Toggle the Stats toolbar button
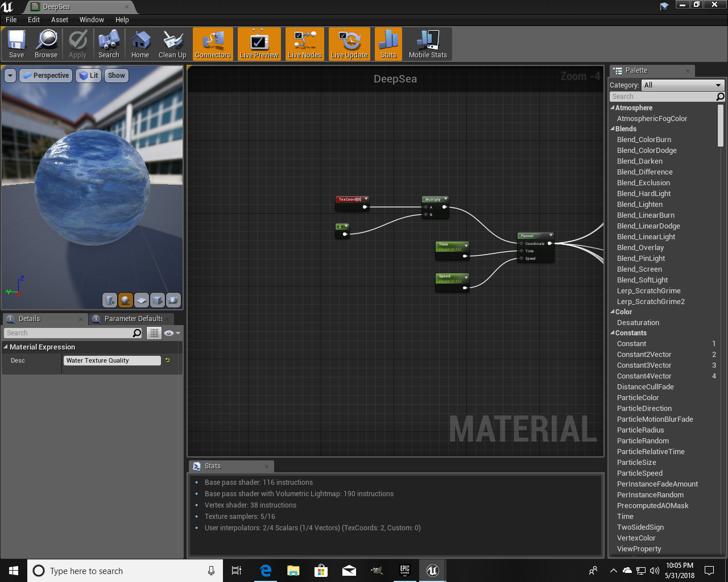 point(388,44)
